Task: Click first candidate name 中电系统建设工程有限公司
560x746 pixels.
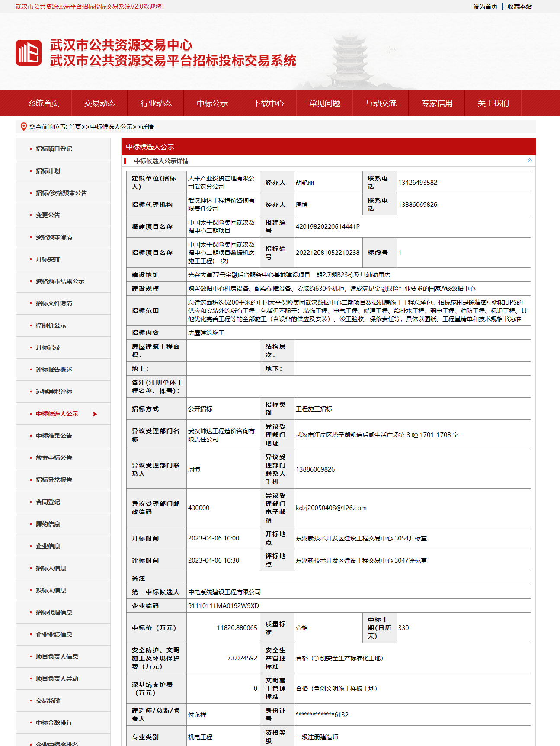Action: point(224,592)
